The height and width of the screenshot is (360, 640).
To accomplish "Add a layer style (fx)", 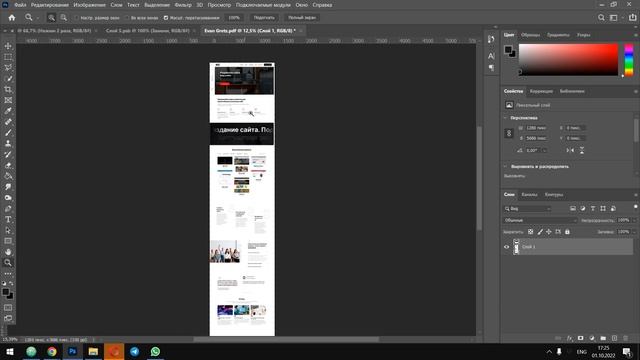I will pos(569,338).
